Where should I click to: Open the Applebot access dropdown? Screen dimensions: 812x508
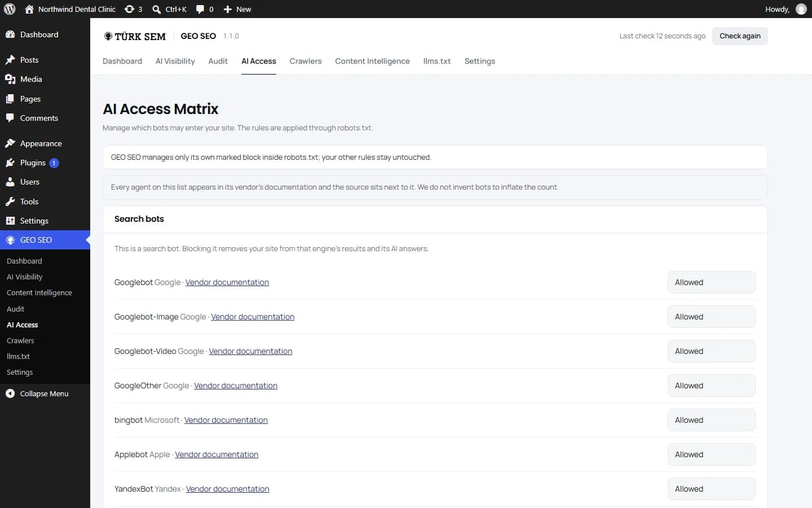(x=711, y=454)
